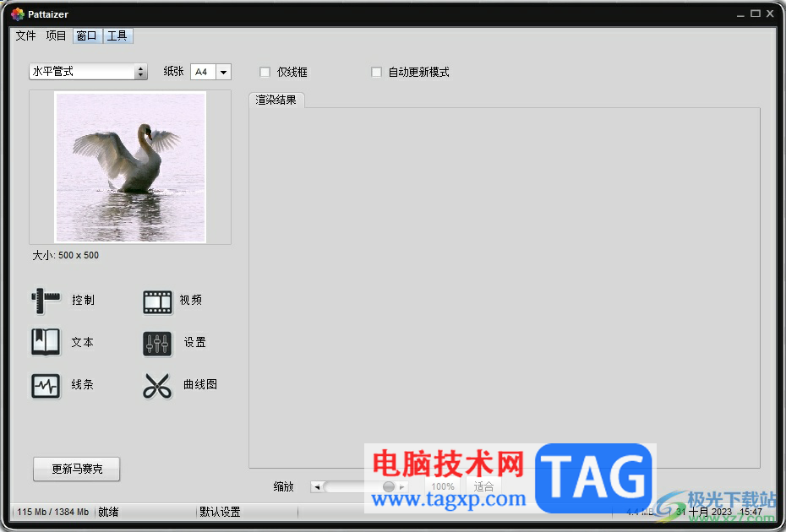The image size is (786, 532).
Task: Click the 大小: 500 x 500 label
Action: pos(66,255)
